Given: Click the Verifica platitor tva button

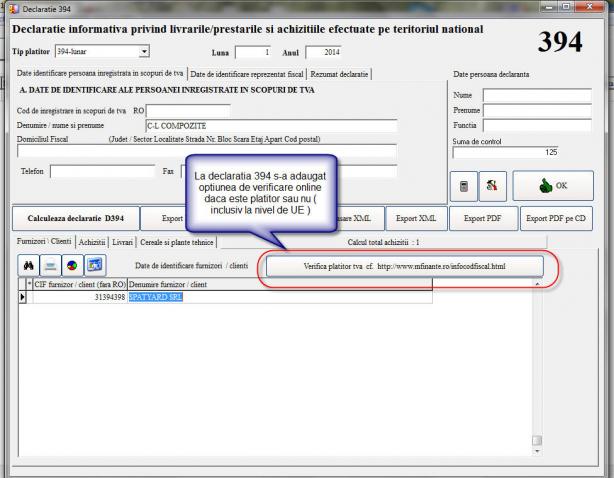Looking at the screenshot, I should 404,267.
